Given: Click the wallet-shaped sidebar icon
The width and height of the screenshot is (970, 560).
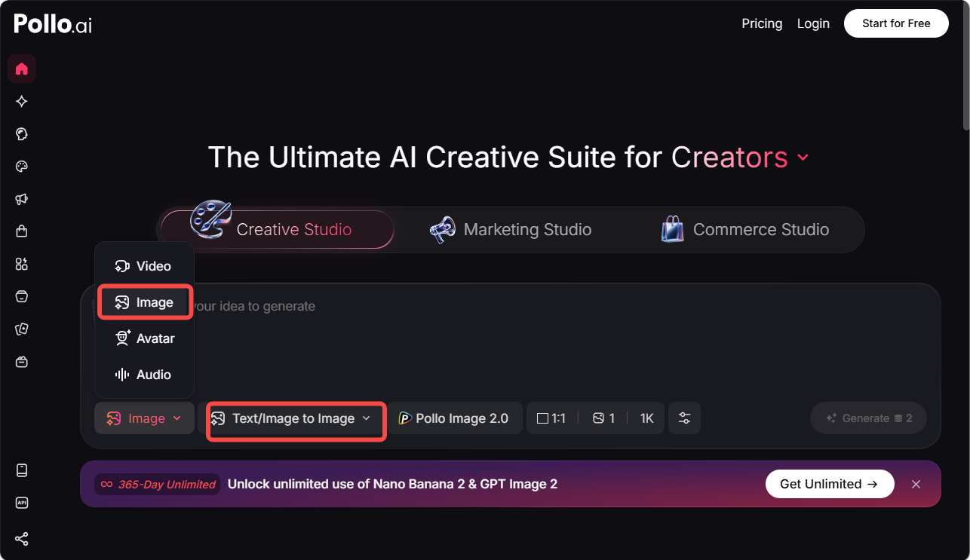Looking at the screenshot, I should 22,362.
